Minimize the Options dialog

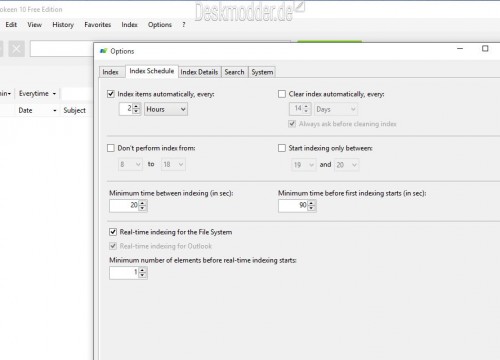click(460, 49)
